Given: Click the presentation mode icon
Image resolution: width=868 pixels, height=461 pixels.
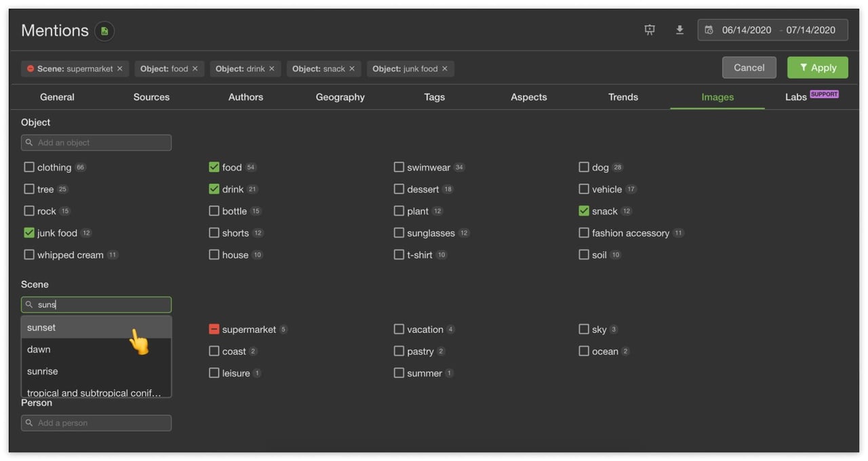Looking at the screenshot, I should click(x=650, y=30).
